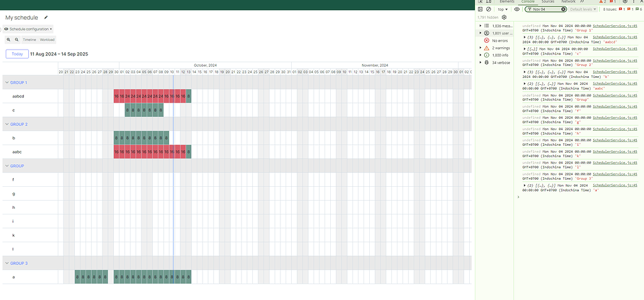The image size is (644, 300).
Task: Expand the logged array for 'aabcd'
Action: [525, 37]
